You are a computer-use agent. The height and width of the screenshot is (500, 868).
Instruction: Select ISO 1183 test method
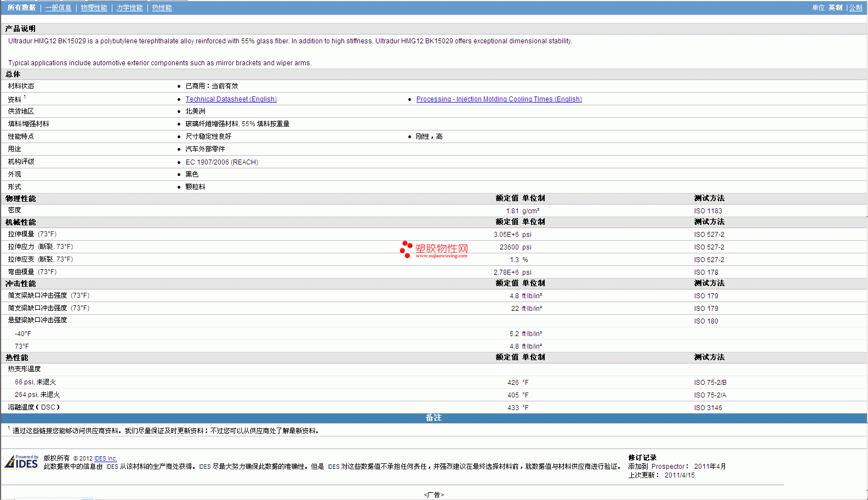708,211
